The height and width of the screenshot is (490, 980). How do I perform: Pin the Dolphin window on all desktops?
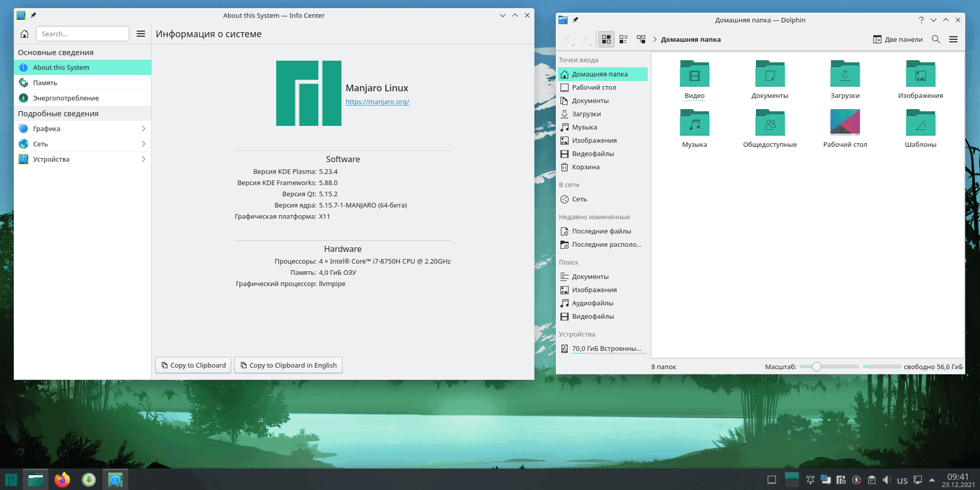[576, 20]
